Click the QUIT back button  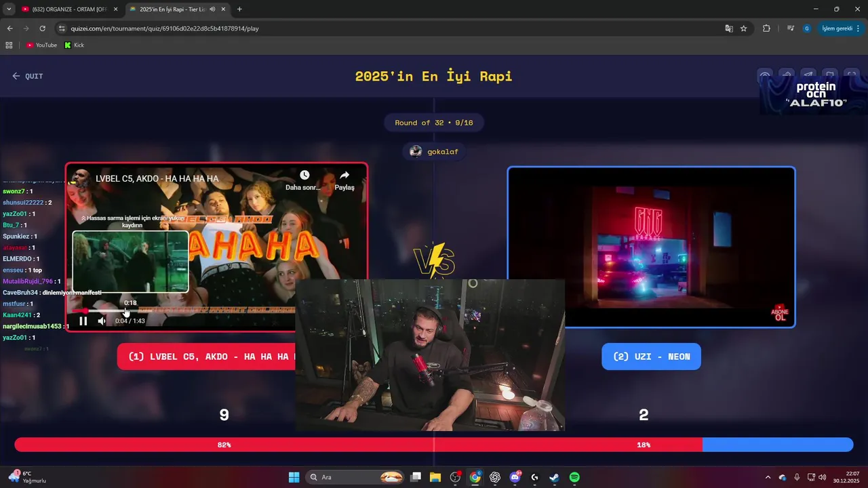click(x=28, y=76)
